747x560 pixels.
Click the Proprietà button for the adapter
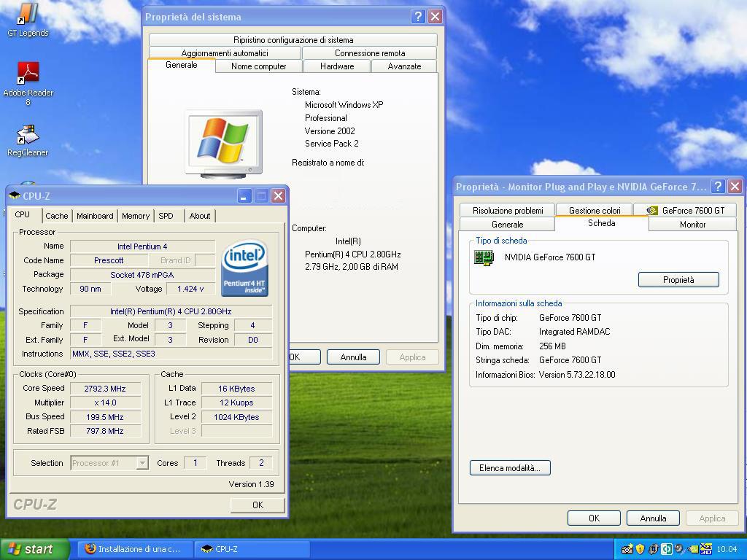(x=678, y=279)
